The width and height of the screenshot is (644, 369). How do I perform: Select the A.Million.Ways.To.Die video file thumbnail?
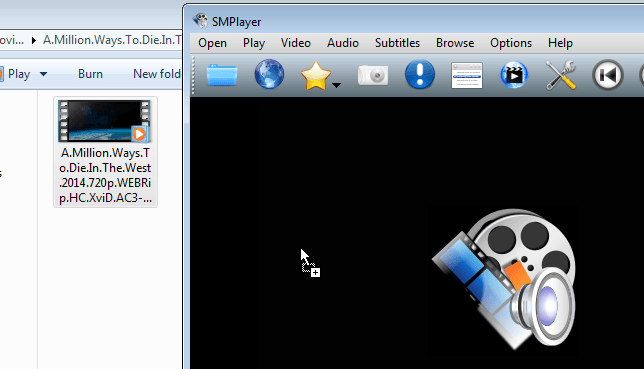(105, 152)
